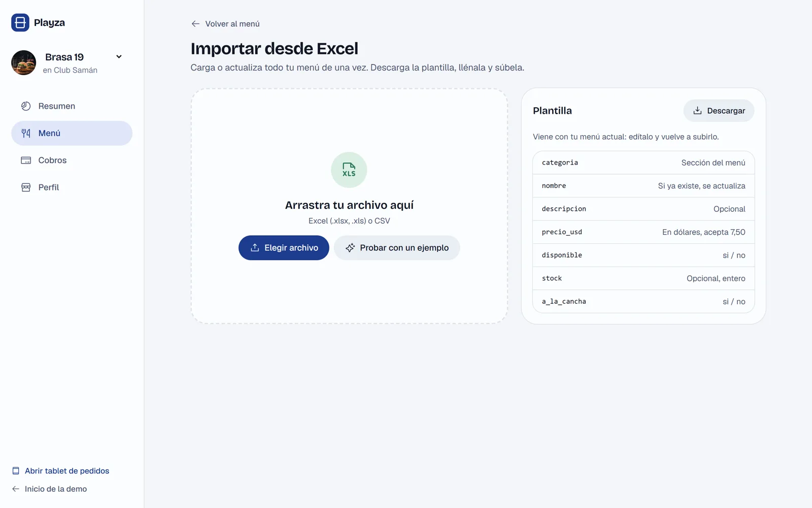Click the Resumen pie chart icon
Viewport: 812px width, 508px height.
[26, 106]
